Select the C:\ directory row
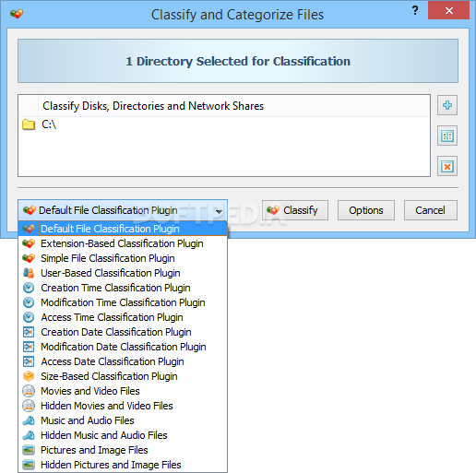This screenshot has width=476, height=473. click(x=224, y=124)
